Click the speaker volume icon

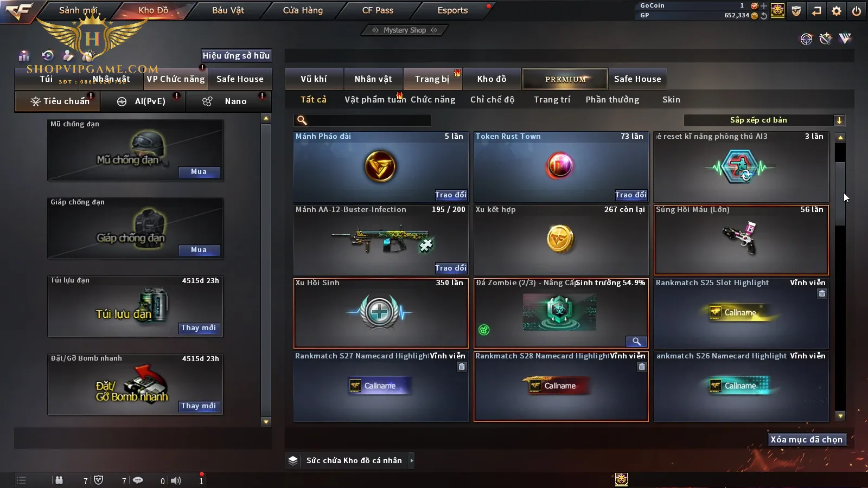(x=176, y=480)
